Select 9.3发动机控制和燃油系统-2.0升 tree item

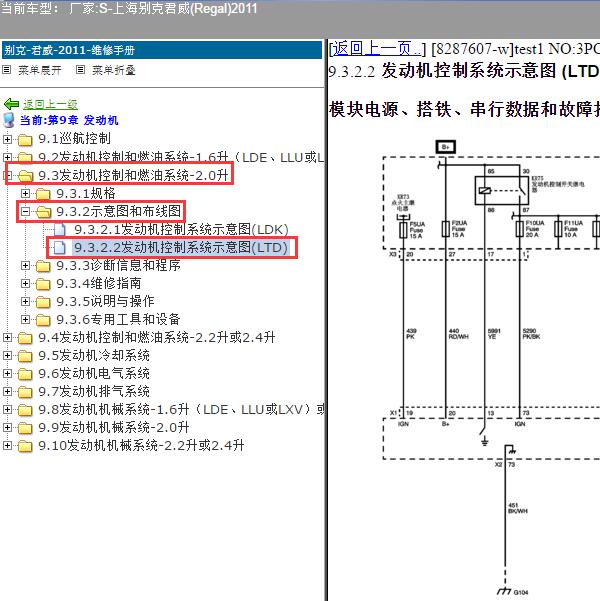click(x=133, y=175)
